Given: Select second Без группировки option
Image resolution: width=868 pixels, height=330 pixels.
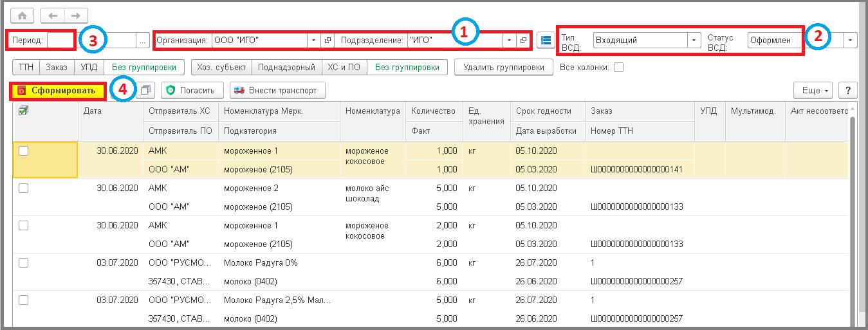Looking at the screenshot, I should (x=407, y=67).
